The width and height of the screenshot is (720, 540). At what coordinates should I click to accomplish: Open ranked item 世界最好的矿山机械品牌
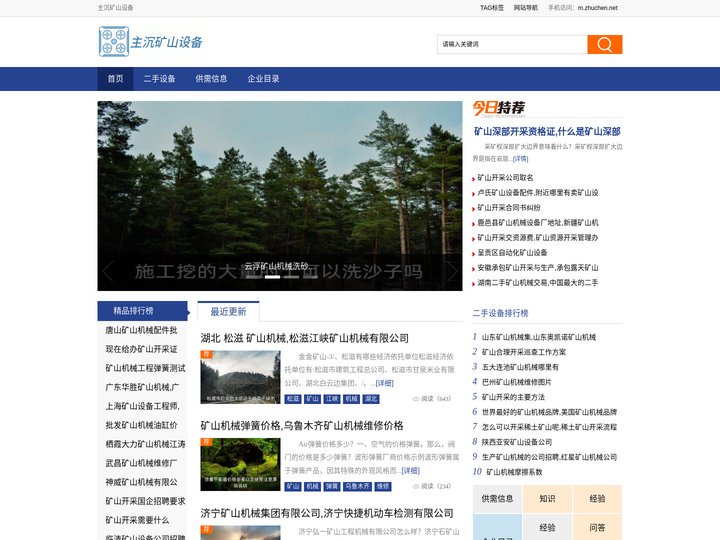click(x=549, y=412)
